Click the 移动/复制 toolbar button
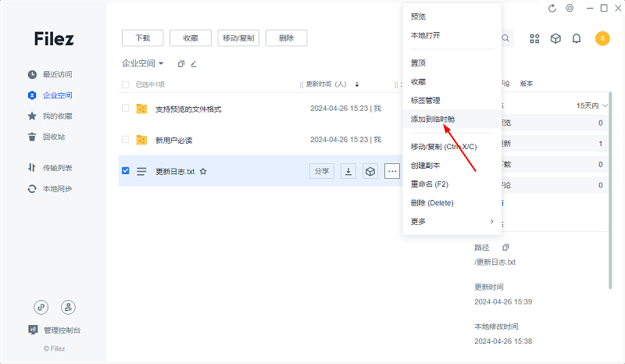Image resolution: width=625 pixels, height=364 pixels. click(238, 37)
